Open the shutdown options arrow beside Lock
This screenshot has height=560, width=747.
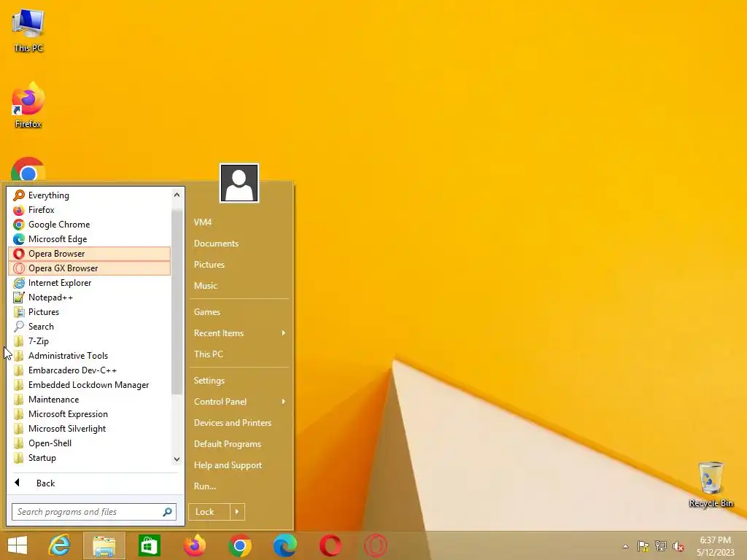[237, 512]
